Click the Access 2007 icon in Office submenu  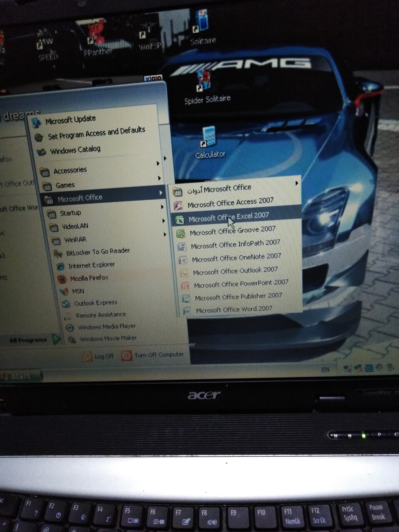178,206
